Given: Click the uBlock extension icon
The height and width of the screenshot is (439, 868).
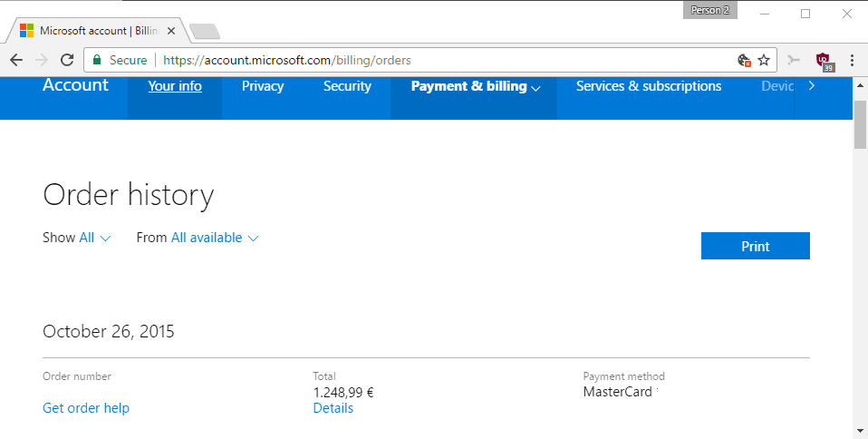Looking at the screenshot, I should point(823,61).
